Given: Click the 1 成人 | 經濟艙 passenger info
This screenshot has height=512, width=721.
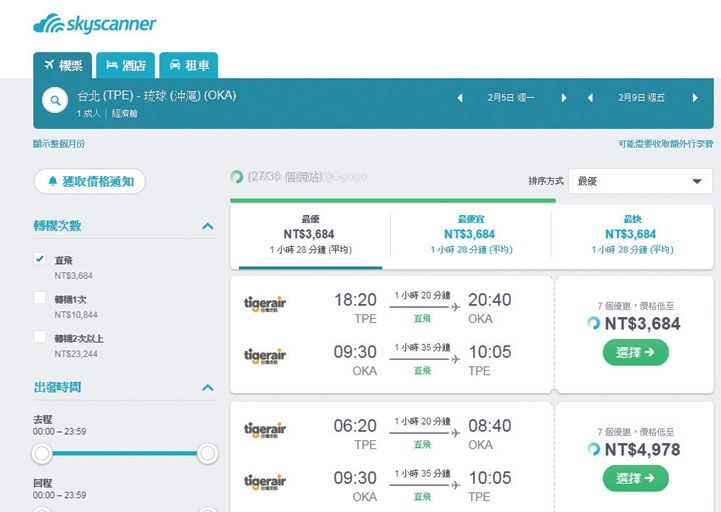Looking at the screenshot, I should (107, 113).
